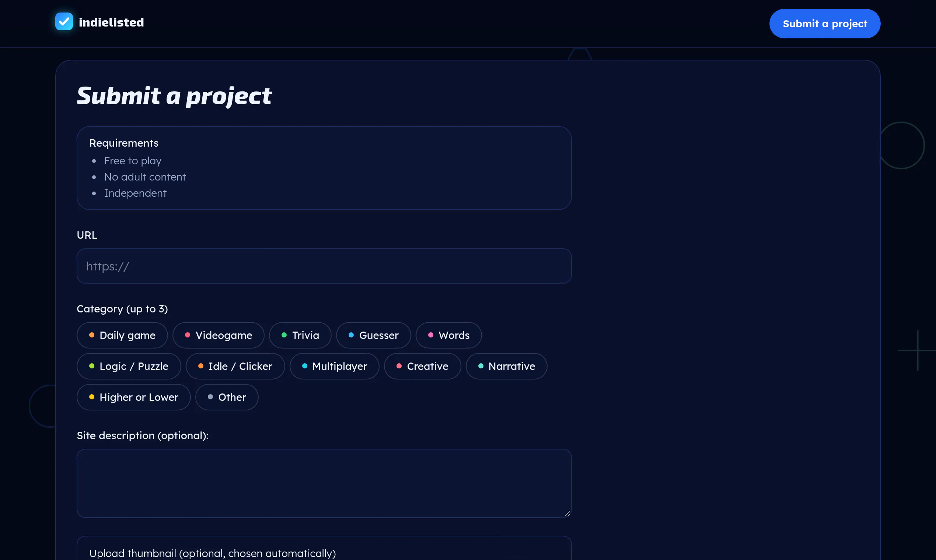Select the Other category chip
936x560 pixels.
[227, 397]
